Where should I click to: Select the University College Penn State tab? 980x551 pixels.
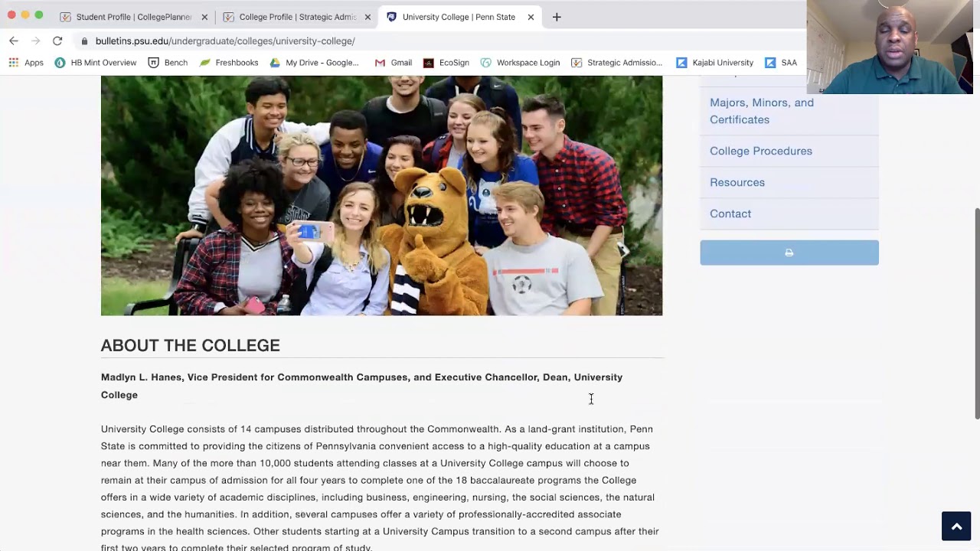pyautogui.click(x=458, y=17)
